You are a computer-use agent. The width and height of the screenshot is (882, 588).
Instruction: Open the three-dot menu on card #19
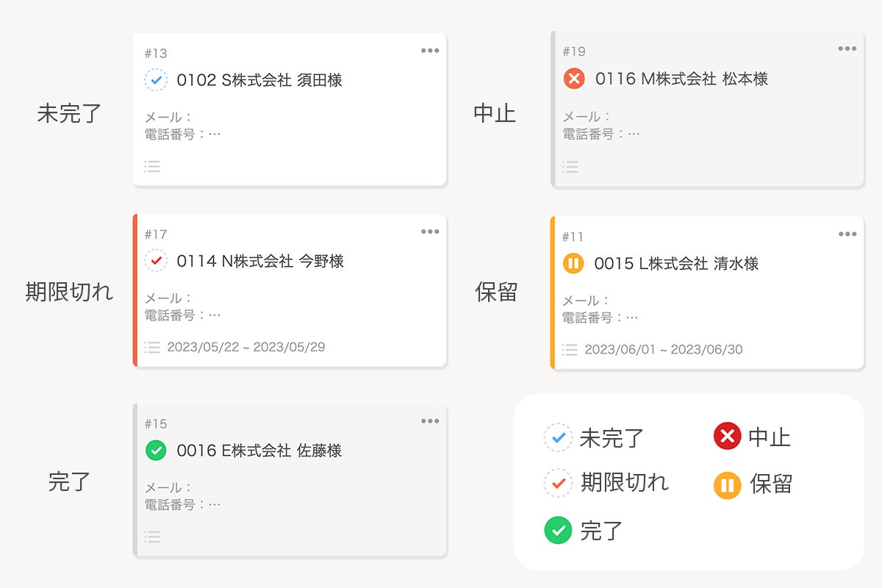pos(847,49)
